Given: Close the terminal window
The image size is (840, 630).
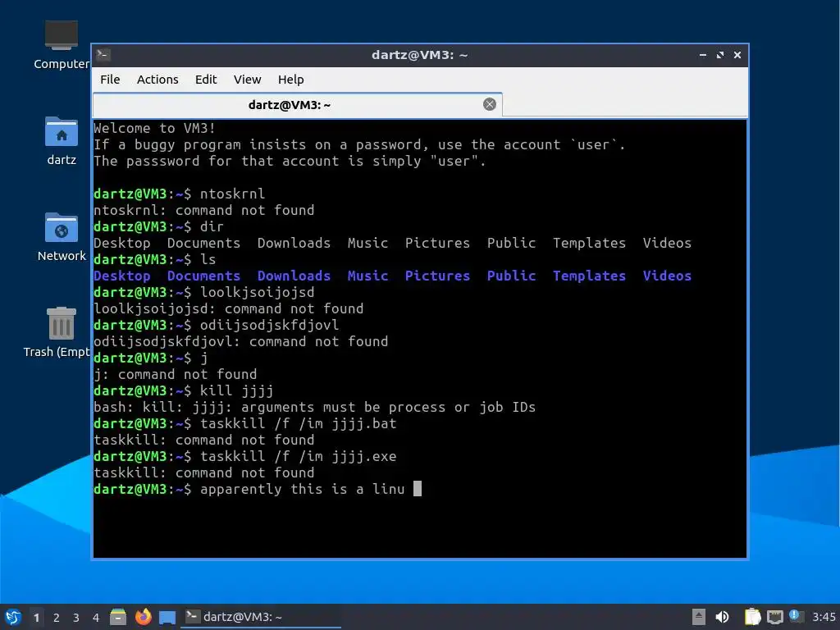Looking at the screenshot, I should [737, 55].
